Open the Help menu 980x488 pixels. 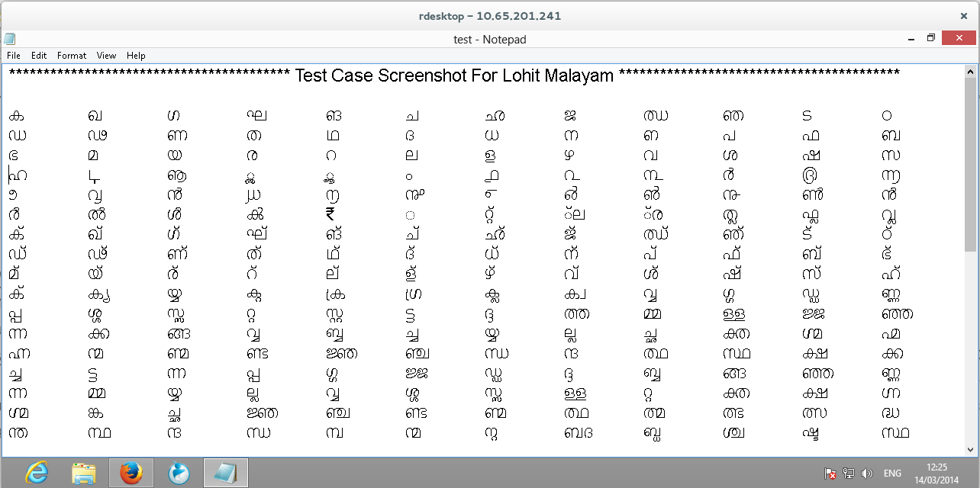pos(136,56)
